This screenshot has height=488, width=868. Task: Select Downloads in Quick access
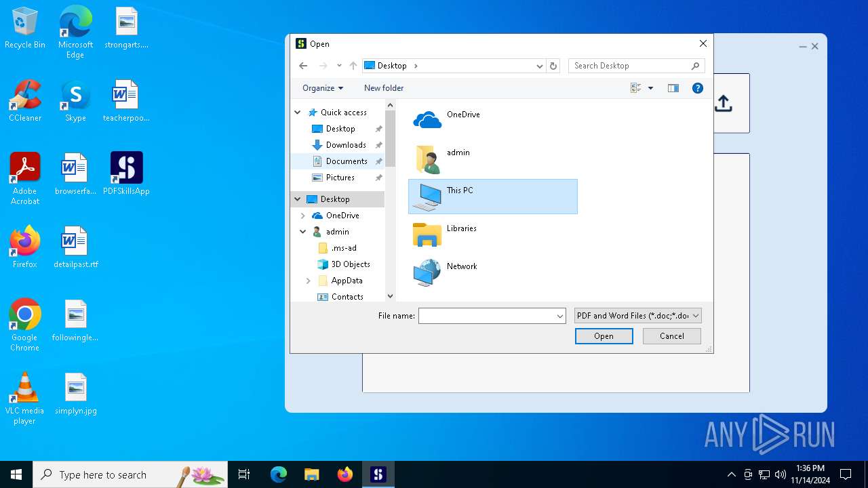(x=345, y=145)
